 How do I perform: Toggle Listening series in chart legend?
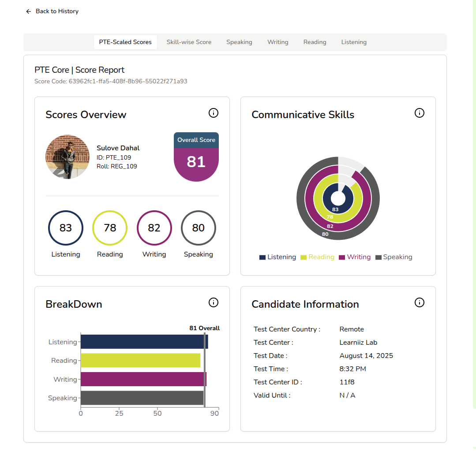pos(277,257)
